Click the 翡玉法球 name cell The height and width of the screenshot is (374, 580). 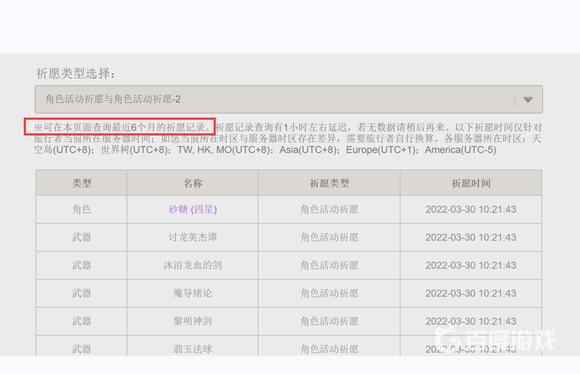pyautogui.click(x=193, y=346)
